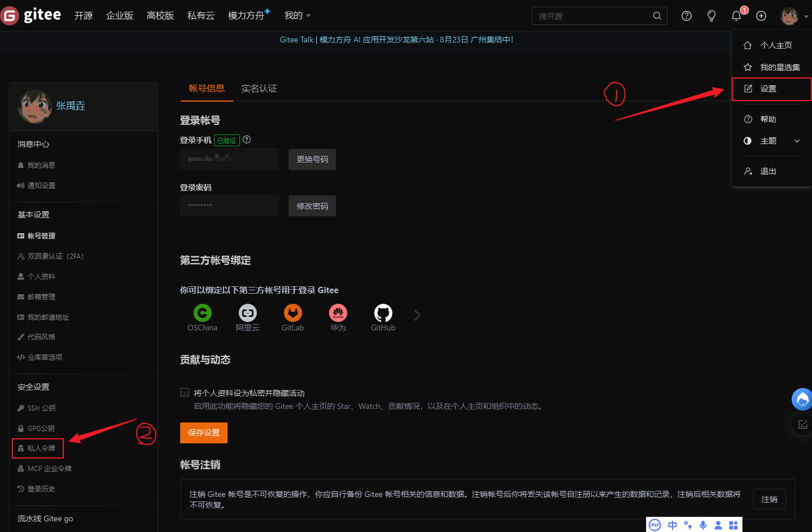Image resolution: width=812 pixels, height=532 pixels.
Task: Open 我的消息 in sidebar
Action: coord(41,165)
